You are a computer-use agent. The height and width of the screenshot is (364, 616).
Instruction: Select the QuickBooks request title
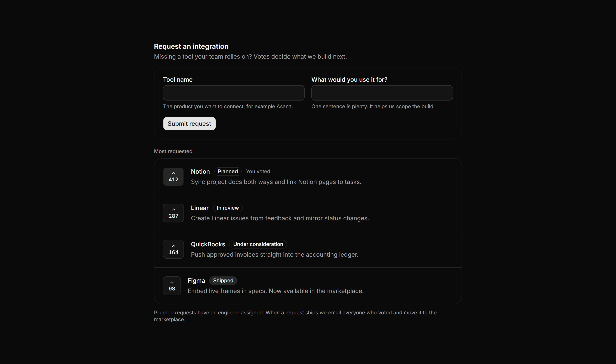[x=208, y=244]
